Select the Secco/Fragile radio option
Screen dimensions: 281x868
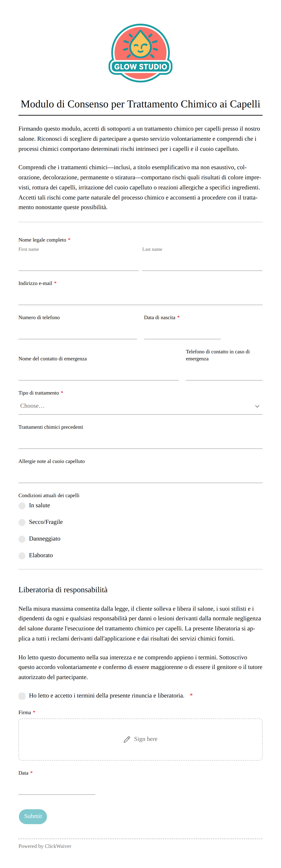22,522
